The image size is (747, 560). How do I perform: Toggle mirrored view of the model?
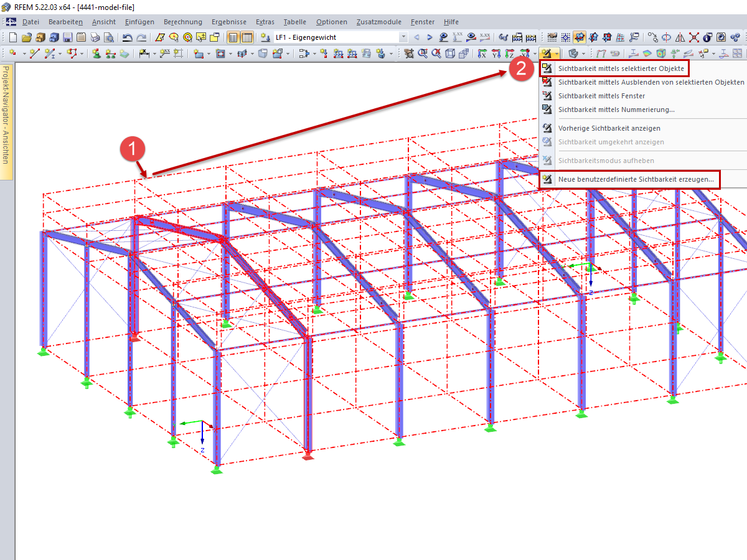pyautogui.click(x=680, y=38)
